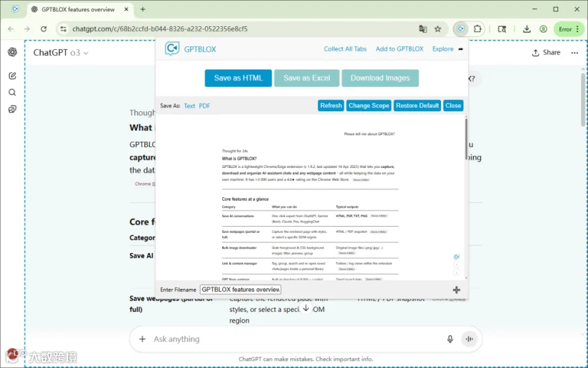
Task: View site information icon in address bar
Action: (x=63, y=29)
